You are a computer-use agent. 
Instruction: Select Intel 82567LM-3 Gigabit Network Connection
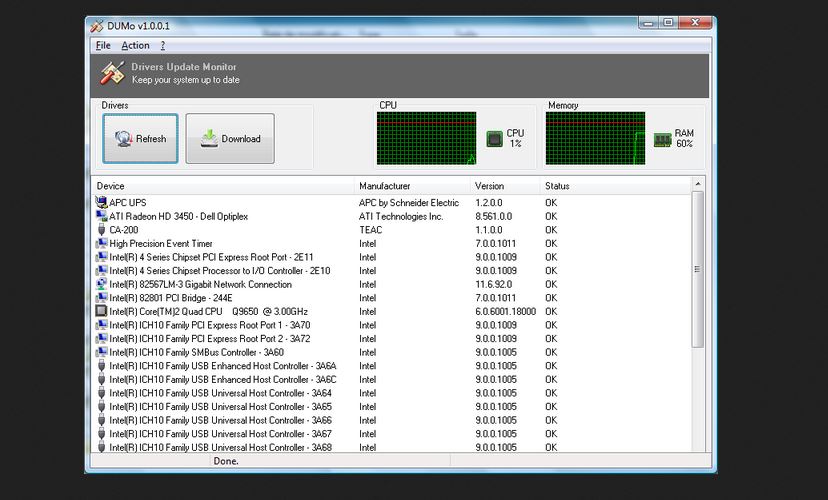(201, 285)
